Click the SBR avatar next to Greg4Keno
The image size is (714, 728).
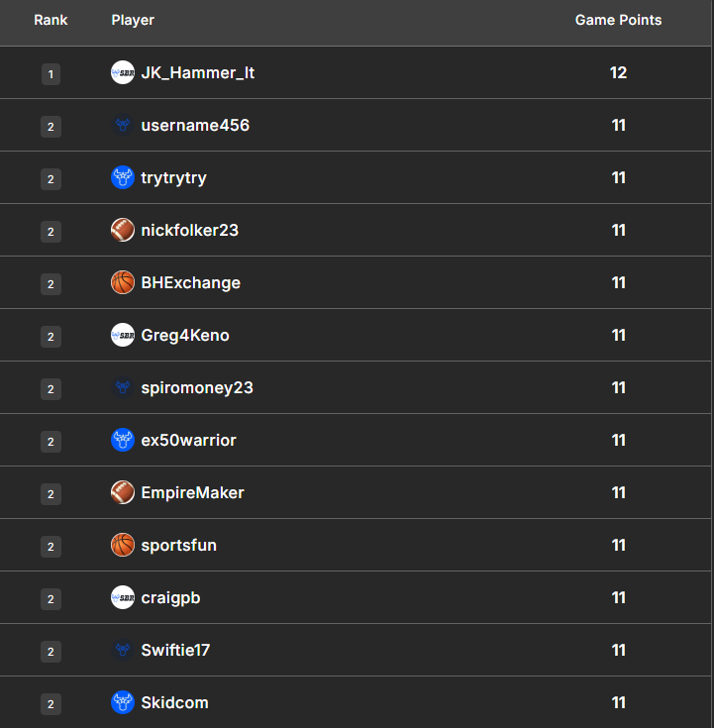123,336
